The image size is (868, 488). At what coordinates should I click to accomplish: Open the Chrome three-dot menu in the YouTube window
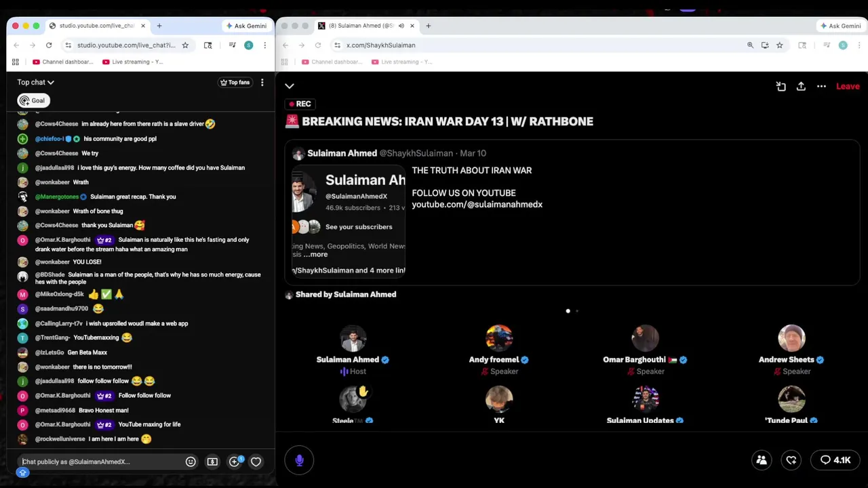pos(264,45)
